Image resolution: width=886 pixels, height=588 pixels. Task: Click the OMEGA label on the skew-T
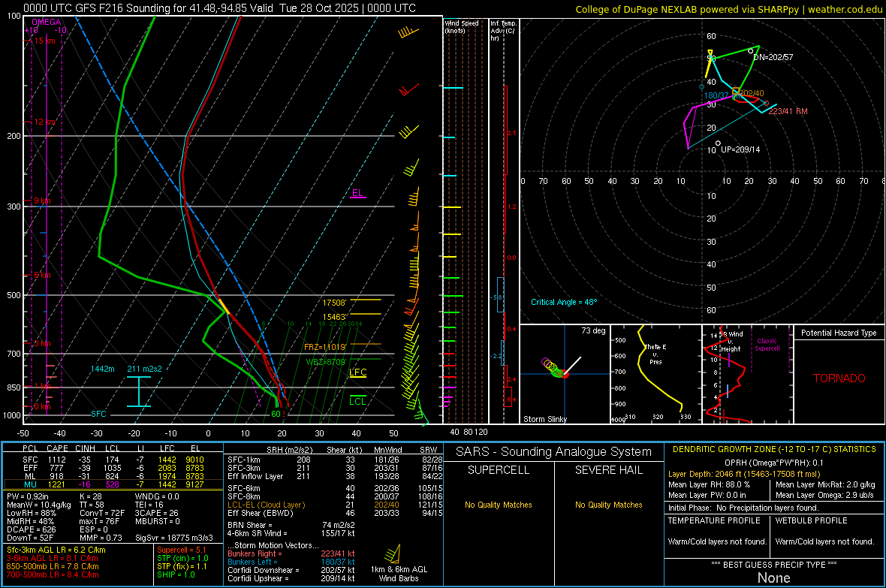point(47,22)
